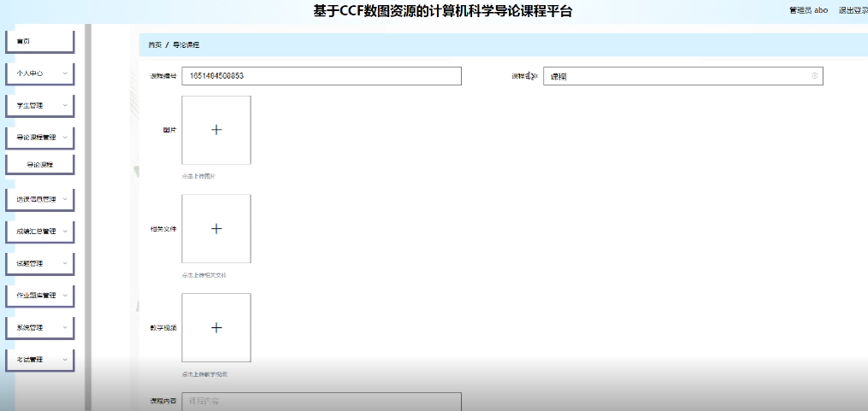Click the platform title 基于CCF数图资源的计算机科学导论课程平台
Image resolution: width=868 pixels, height=411 pixels.
click(x=443, y=11)
